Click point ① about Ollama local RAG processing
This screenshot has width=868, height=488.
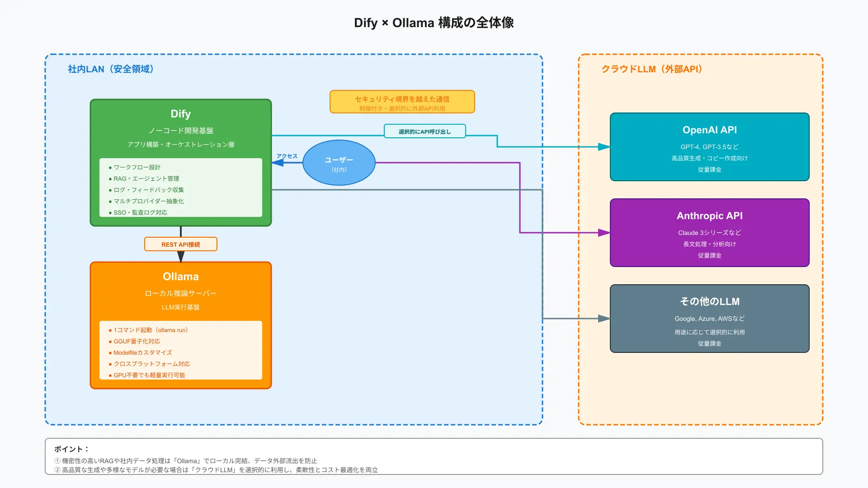(186, 461)
